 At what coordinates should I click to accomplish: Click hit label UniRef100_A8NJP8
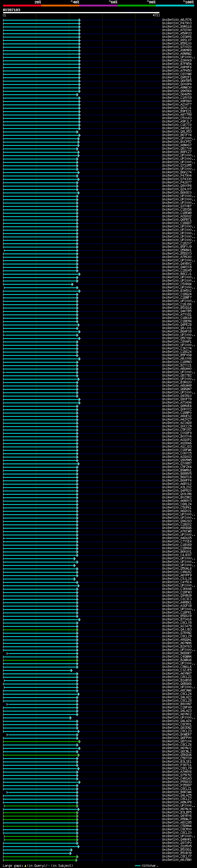(177, 802)
